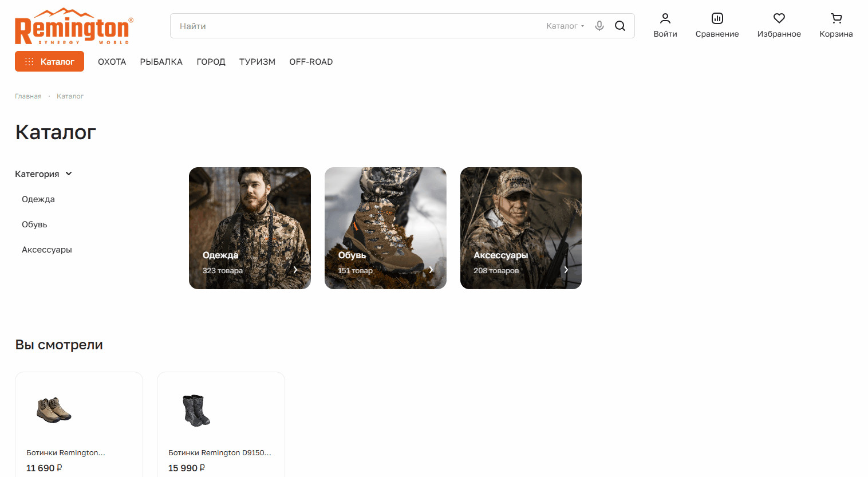The width and height of the screenshot is (868, 477).
Task: Open the Одежда category photo card
Action: point(250,228)
